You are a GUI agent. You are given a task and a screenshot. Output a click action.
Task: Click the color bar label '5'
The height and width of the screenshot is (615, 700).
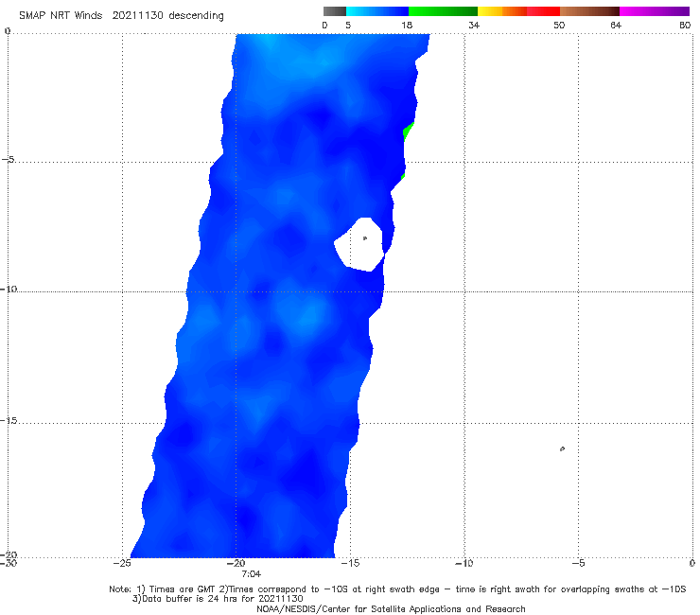pyautogui.click(x=348, y=25)
